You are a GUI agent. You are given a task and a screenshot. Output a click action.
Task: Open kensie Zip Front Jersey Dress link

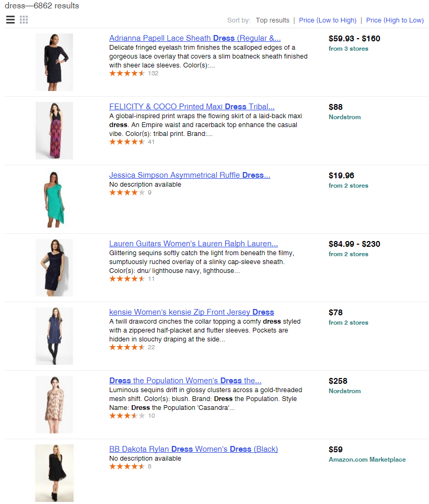tap(191, 312)
